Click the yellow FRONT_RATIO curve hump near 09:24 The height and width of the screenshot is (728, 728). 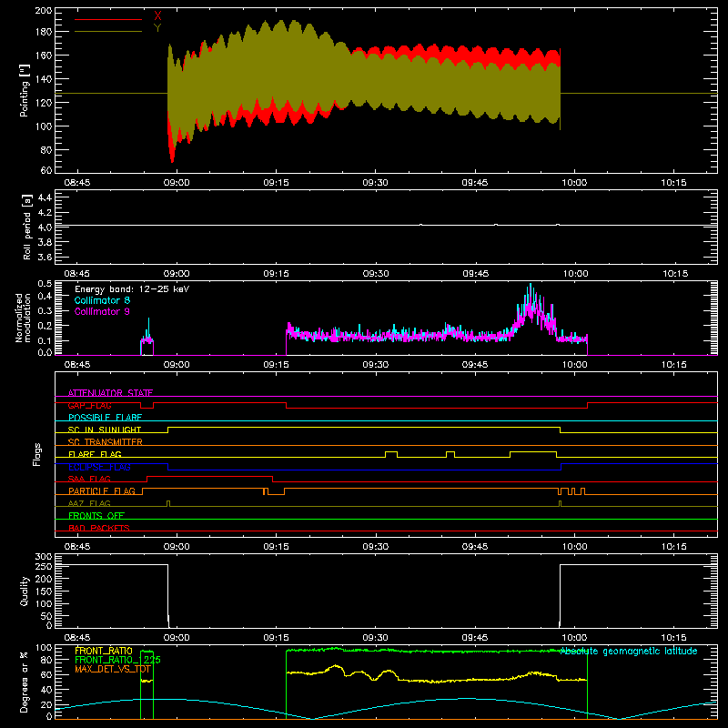click(x=335, y=667)
